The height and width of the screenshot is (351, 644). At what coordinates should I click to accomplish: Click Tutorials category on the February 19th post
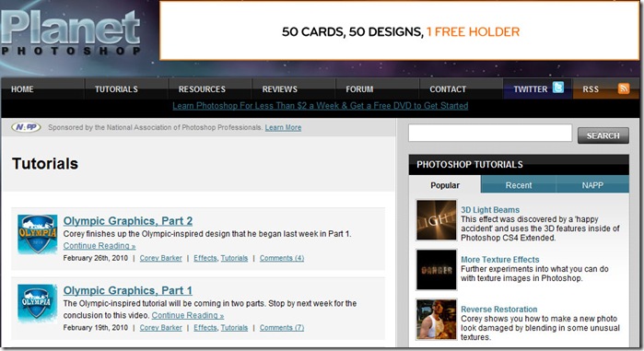point(234,328)
